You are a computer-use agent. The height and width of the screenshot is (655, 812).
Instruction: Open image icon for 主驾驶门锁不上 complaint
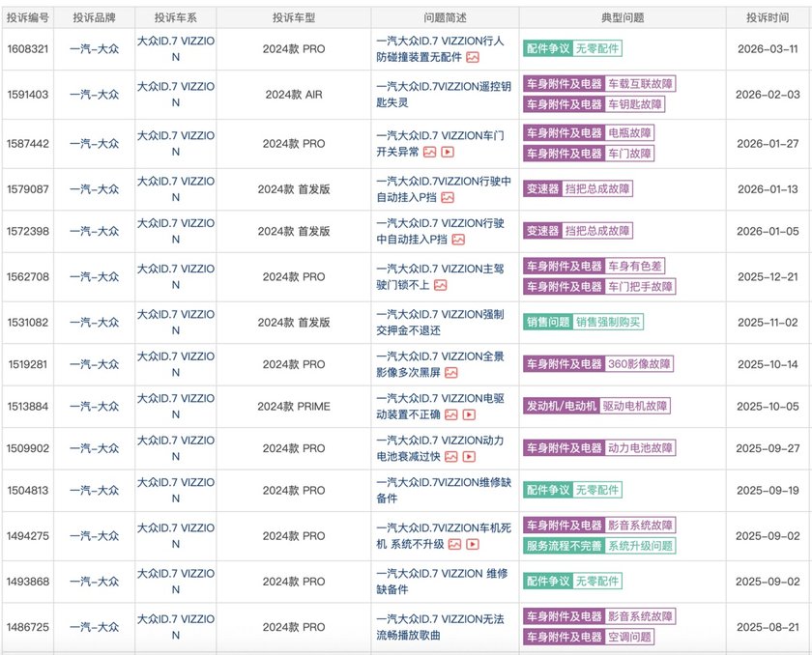[441, 285]
